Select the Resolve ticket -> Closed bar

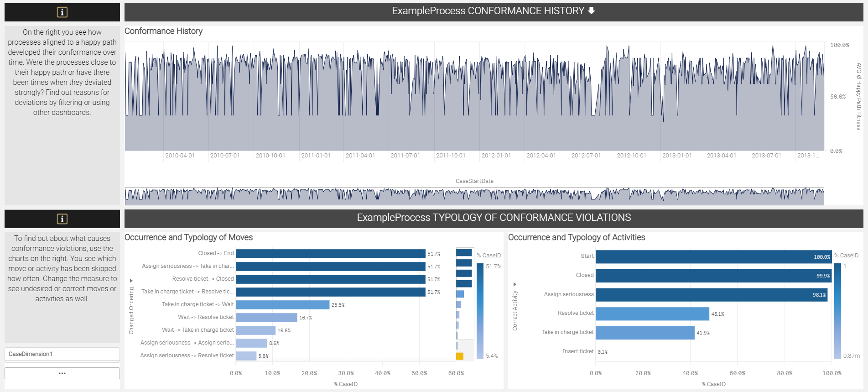point(331,279)
